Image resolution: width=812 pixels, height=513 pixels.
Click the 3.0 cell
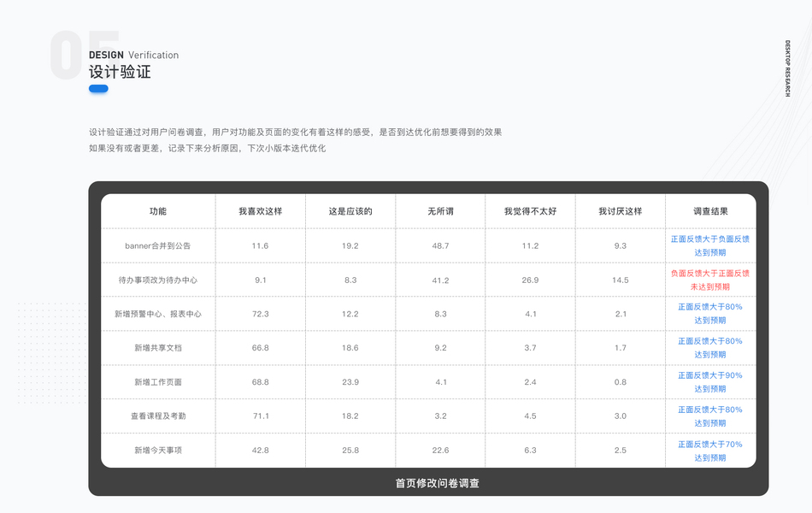pyautogui.click(x=621, y=416)
